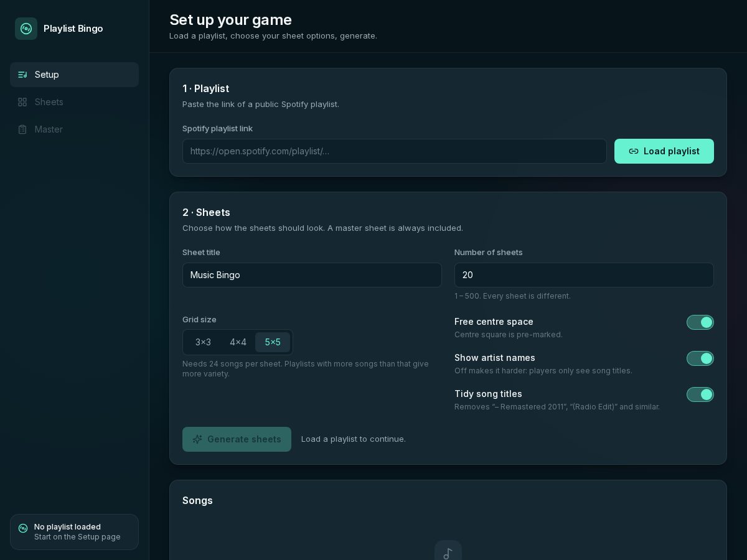Click the sparkle icon in Generate sheets
This screenshot has height=560, width=747.
197,439
